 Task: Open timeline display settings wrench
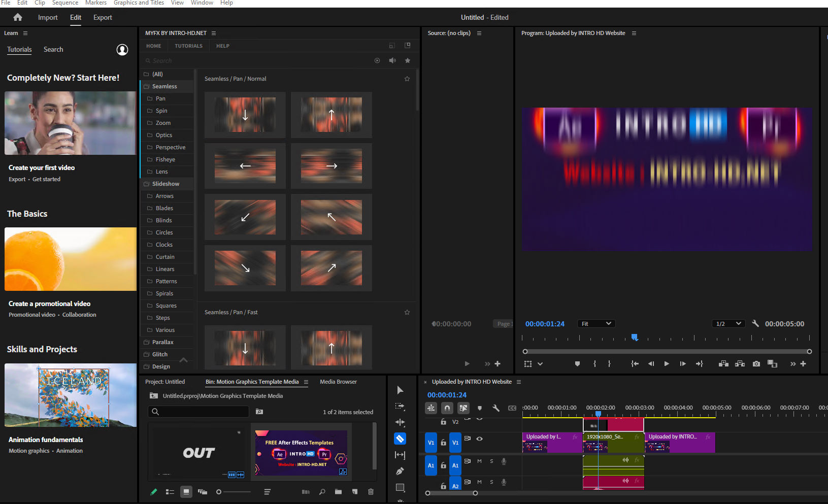(496, 408)
